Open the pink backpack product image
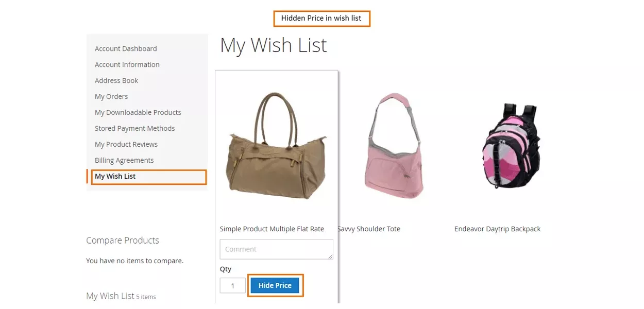The height and width of the screenshot is (309, 644). point(511,147)
